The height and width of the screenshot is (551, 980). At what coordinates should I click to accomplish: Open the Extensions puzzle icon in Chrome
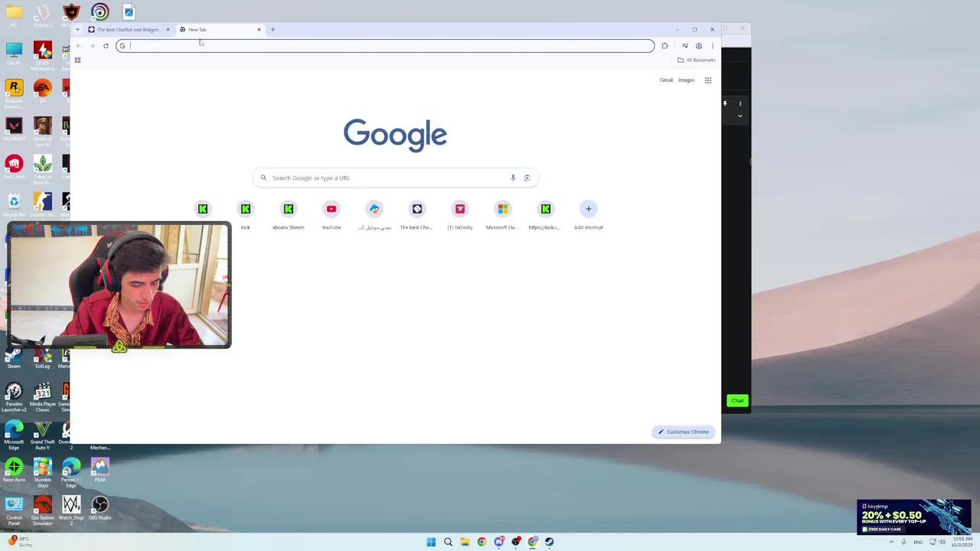point(665,46)
